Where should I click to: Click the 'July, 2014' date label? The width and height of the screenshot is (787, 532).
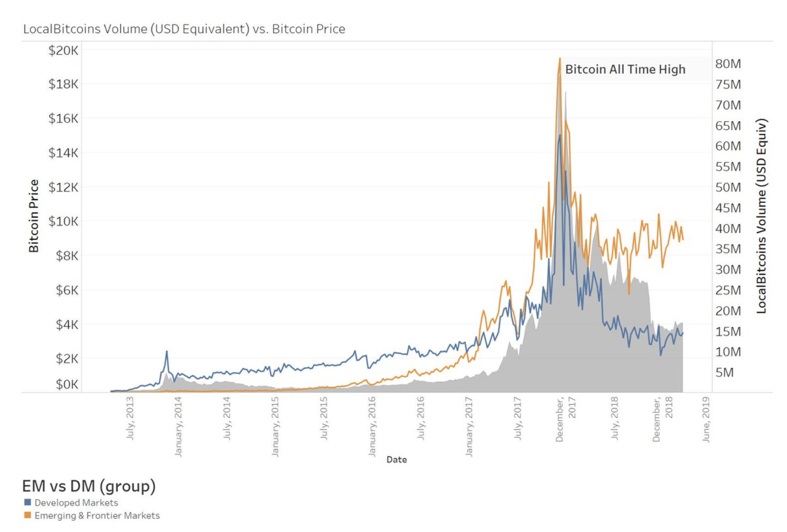[x=227, y=418]
